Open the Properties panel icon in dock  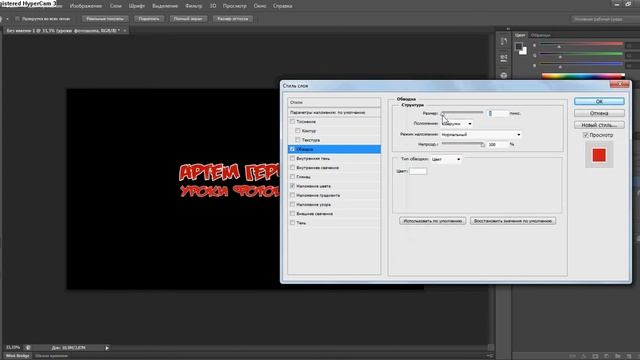(x=504, y=58)
